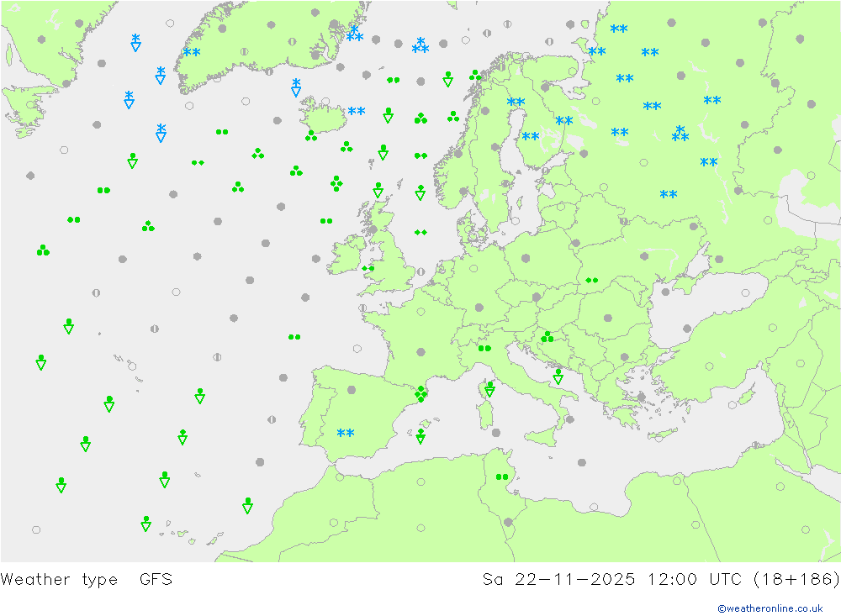Screen dimensions: 841x616
Task: Select the shower symbol over Corsica
Action: pyautogui.click(x=489, y=389)
